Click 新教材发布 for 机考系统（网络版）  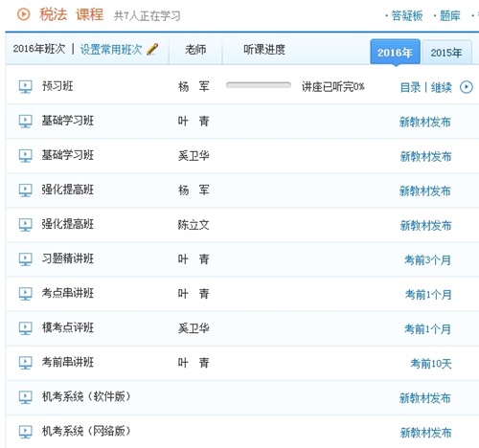425,433
